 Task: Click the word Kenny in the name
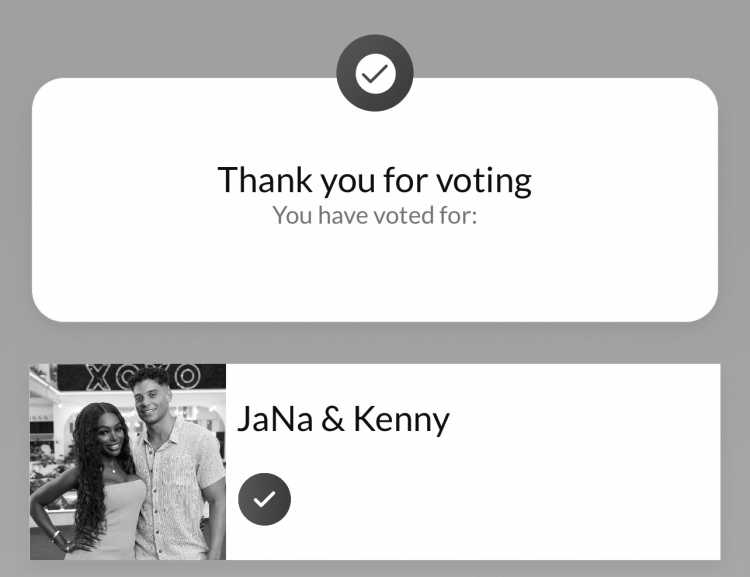click(401, 420)
